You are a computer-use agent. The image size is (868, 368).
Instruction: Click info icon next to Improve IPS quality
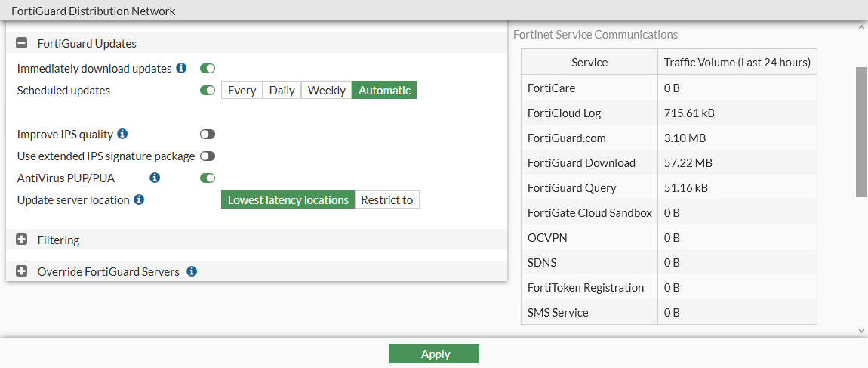[122, 134]
